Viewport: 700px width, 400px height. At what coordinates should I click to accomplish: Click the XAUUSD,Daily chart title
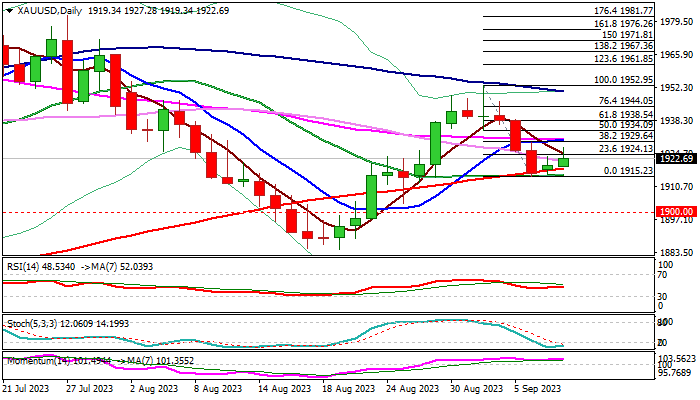(50, 11)
